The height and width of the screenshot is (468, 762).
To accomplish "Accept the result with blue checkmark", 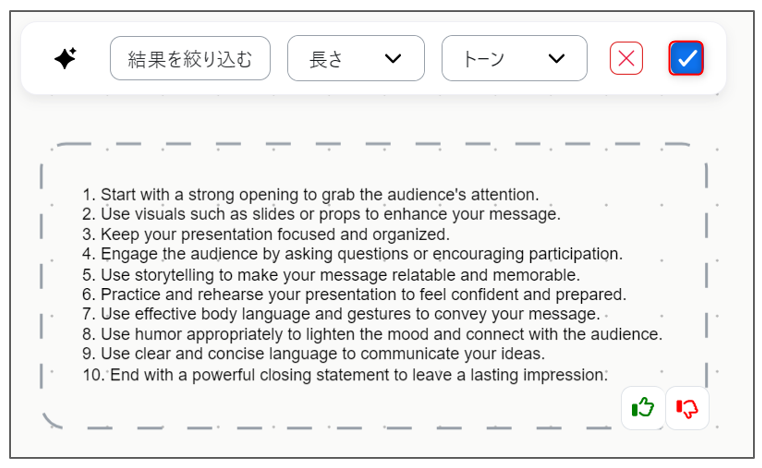I will [686, 58].
